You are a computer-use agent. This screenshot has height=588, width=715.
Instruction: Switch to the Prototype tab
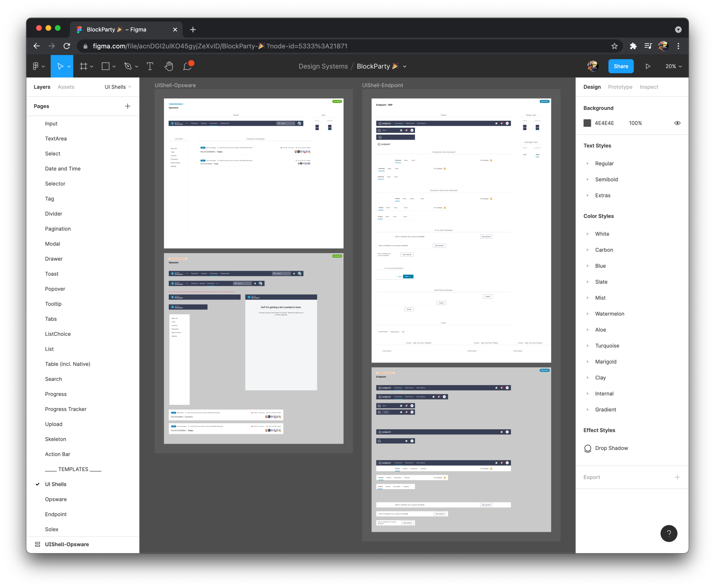click(x=620, y=87)
